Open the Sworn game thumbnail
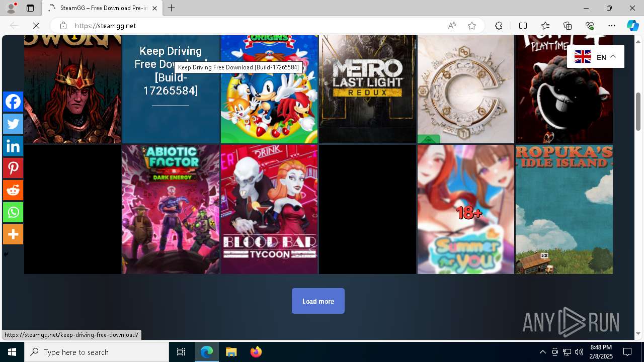This screenshot has height=362, width=644. click(72, 89)
